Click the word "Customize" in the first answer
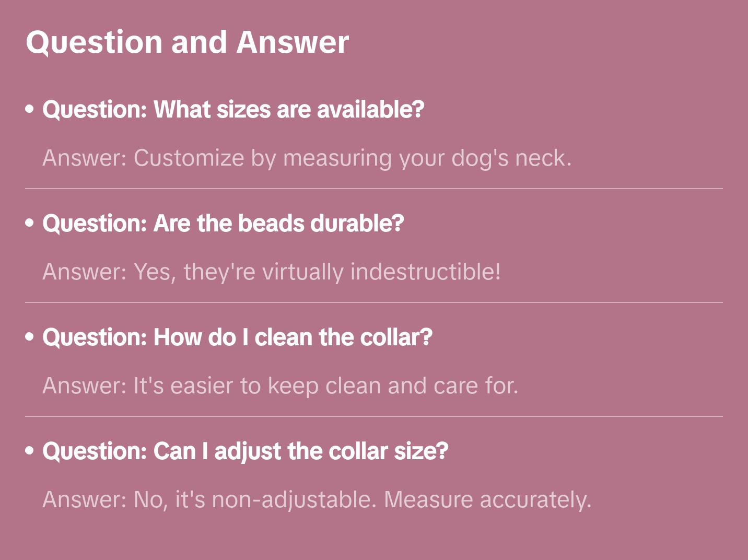Viewport: 748px width, 560px height. tap(189, 158)
